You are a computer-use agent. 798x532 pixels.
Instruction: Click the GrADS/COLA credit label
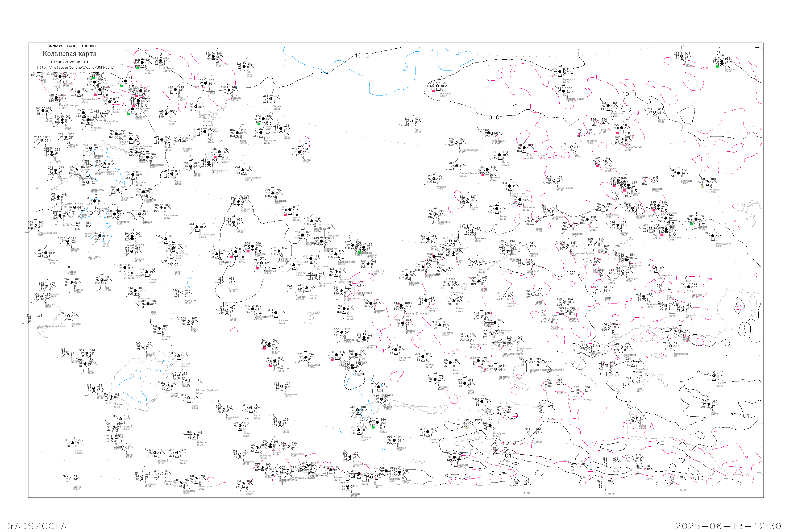click(35, 526)
